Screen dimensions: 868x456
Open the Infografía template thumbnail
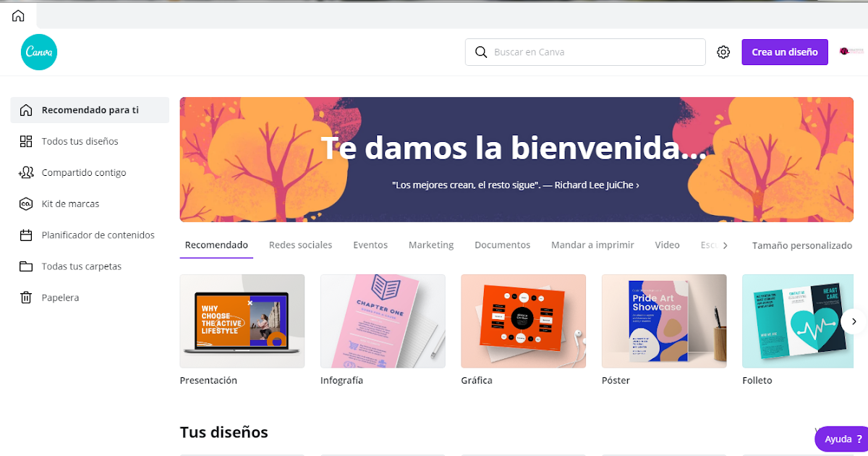382,321
